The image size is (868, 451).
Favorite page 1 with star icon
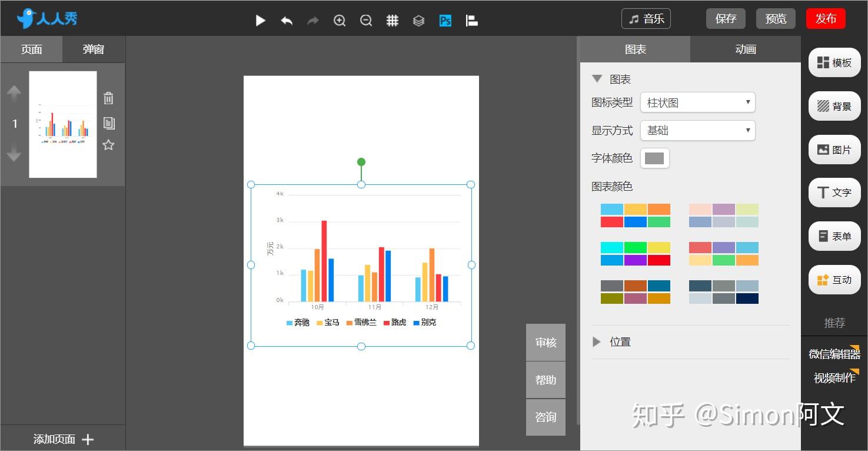point(108,145)
